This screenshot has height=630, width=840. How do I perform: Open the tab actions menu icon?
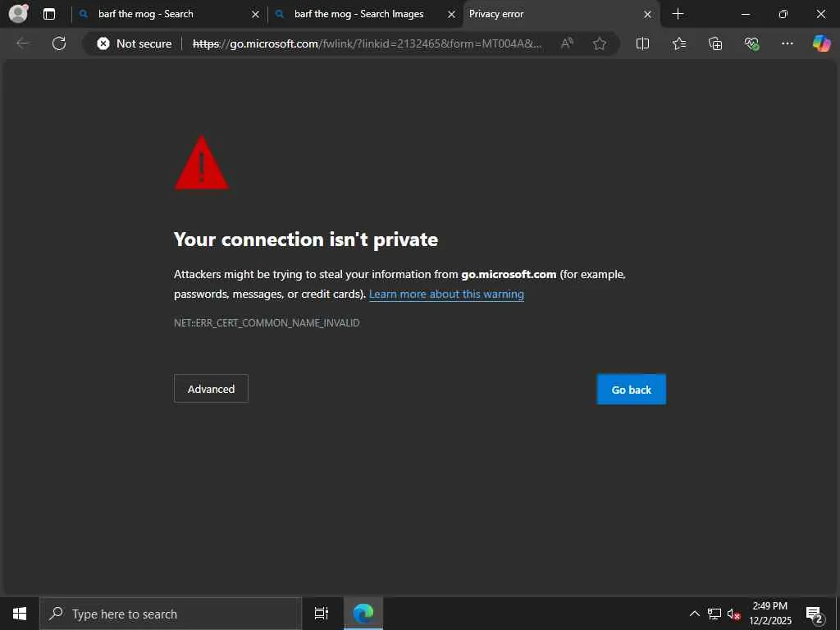pyautogui.click(x=48, y=14)
